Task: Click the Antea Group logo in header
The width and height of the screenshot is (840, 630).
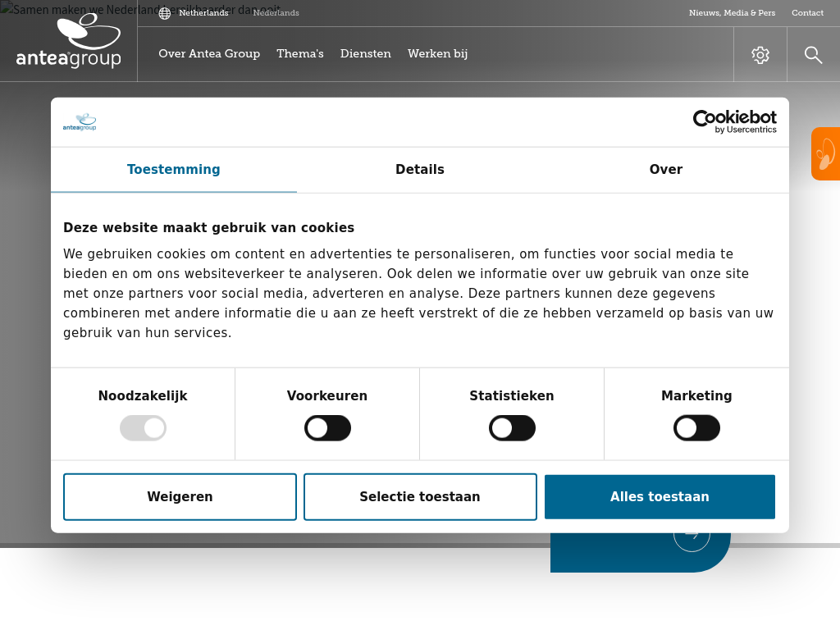Action: (x=69, y=41)
